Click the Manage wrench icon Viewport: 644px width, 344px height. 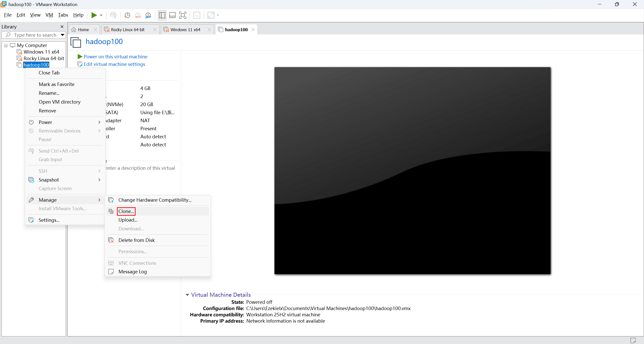(x=31, y=200)
